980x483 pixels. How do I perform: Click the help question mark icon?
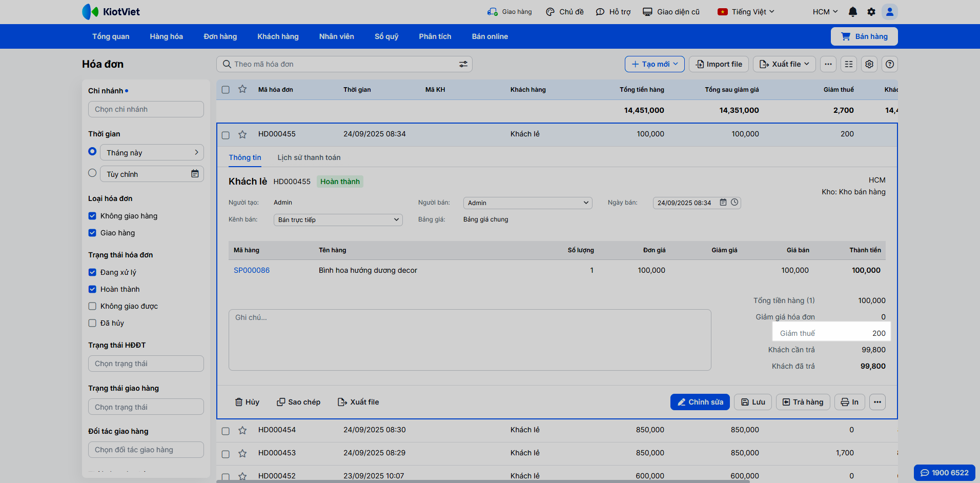pyautogui.click(x=890, y=64)
